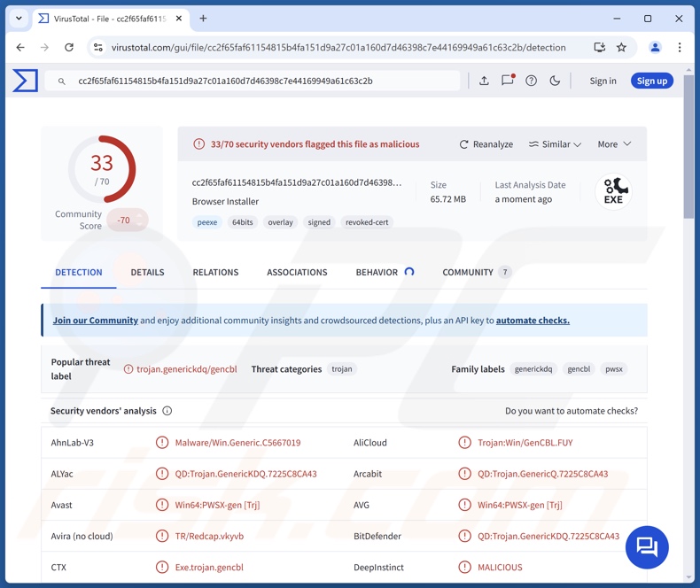Click the trojan.generickdq/gencbl threat label

tap(187, 369)
